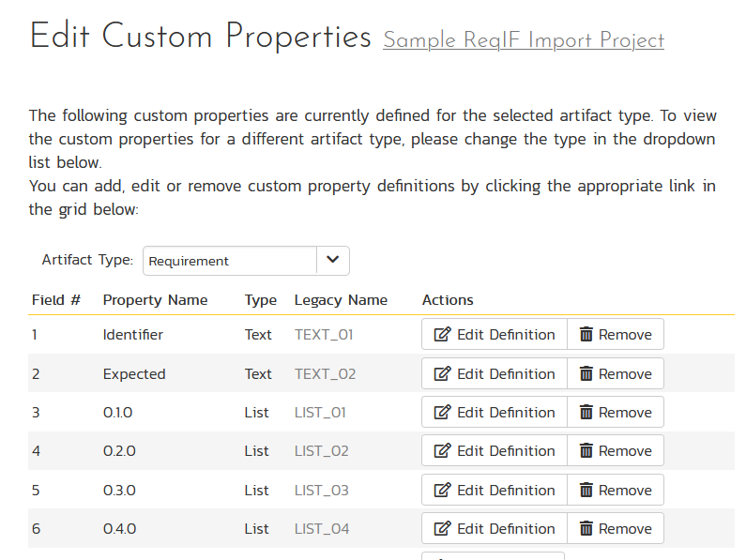Open the Artifact Type dropdown arrow
This screenshot has width=746, height=560.
pyautogui.click(x=332, y=261)
